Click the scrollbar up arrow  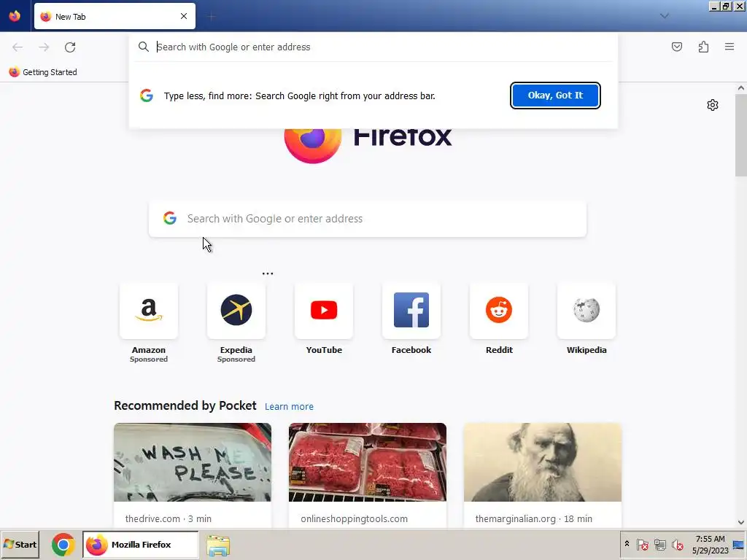point(741,88)
